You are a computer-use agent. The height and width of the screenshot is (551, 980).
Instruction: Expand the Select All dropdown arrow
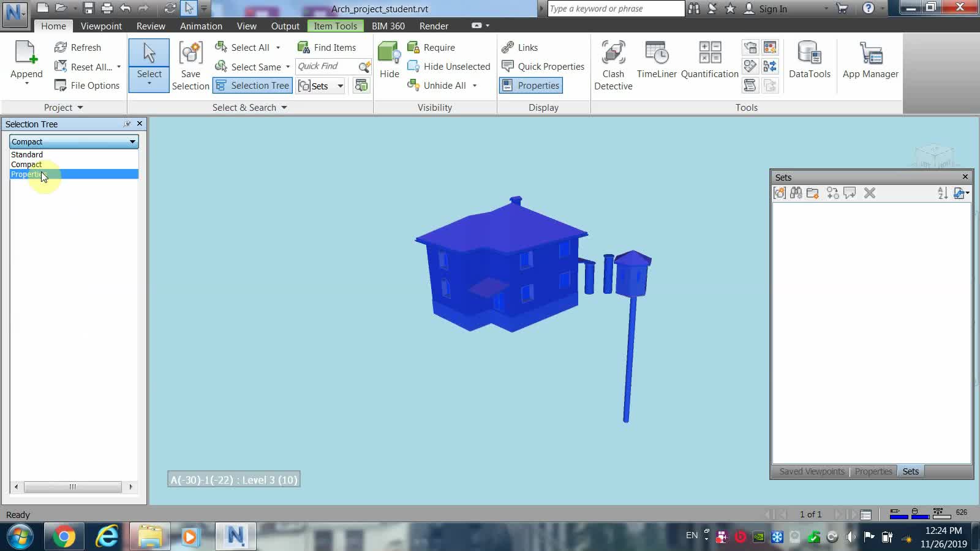pos(278,48)
